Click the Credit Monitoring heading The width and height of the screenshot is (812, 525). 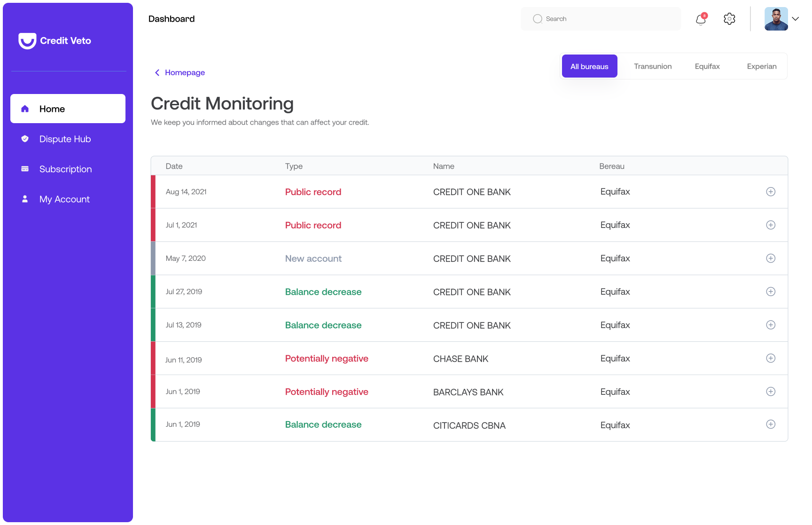(x=222, y=103)
